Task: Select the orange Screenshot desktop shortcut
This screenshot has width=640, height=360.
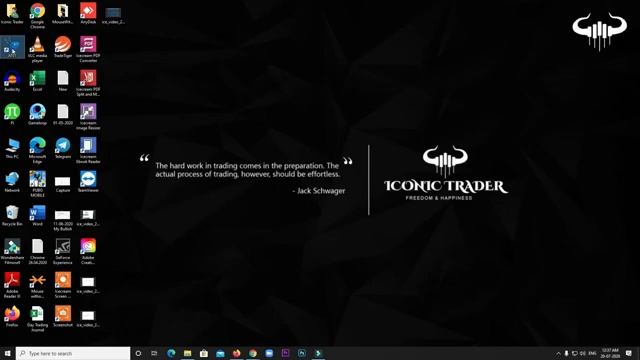Action: click(x=63, y=317)
